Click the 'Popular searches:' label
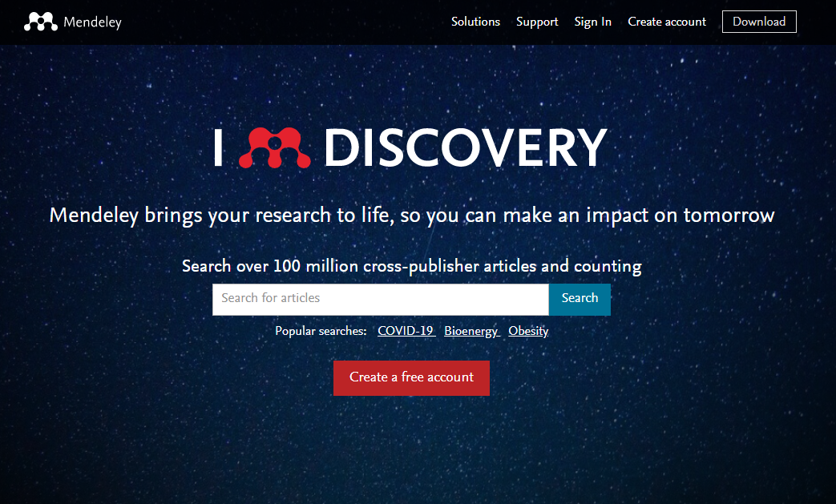 (321, 331)
